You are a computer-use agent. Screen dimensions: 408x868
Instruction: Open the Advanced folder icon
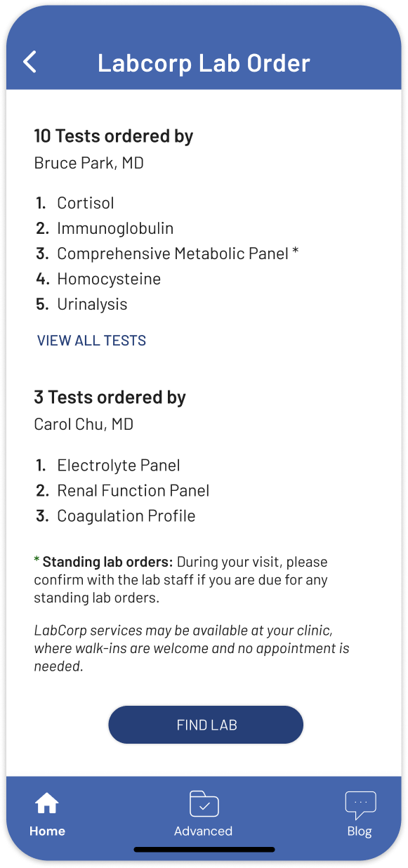(x=204, y=804)
